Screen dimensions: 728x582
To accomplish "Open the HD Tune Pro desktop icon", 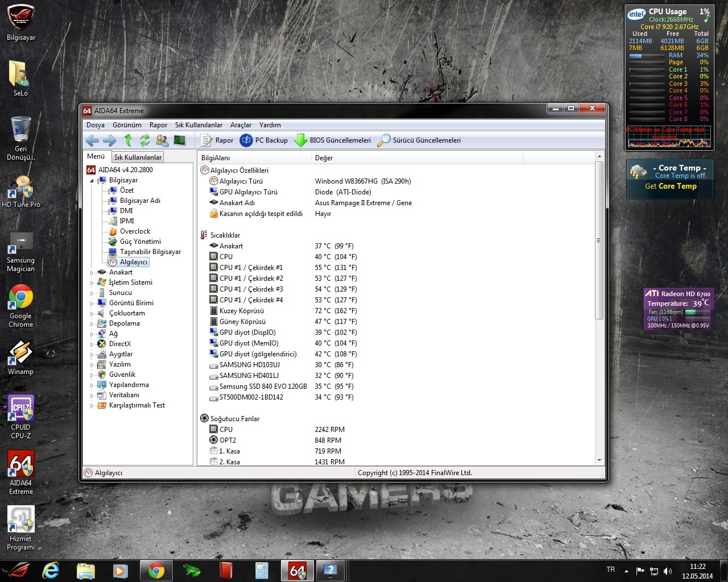I will [x=21, y=191].
